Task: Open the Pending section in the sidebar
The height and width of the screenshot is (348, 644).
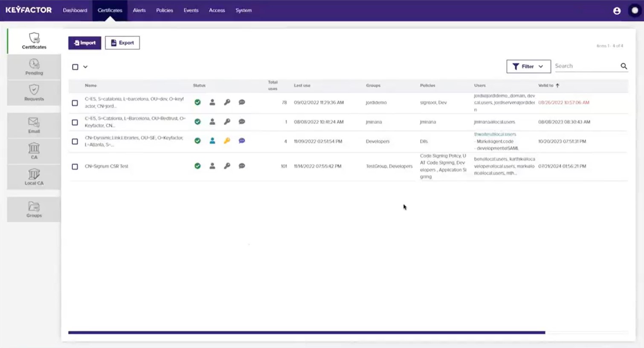Action: click(34, 67)
